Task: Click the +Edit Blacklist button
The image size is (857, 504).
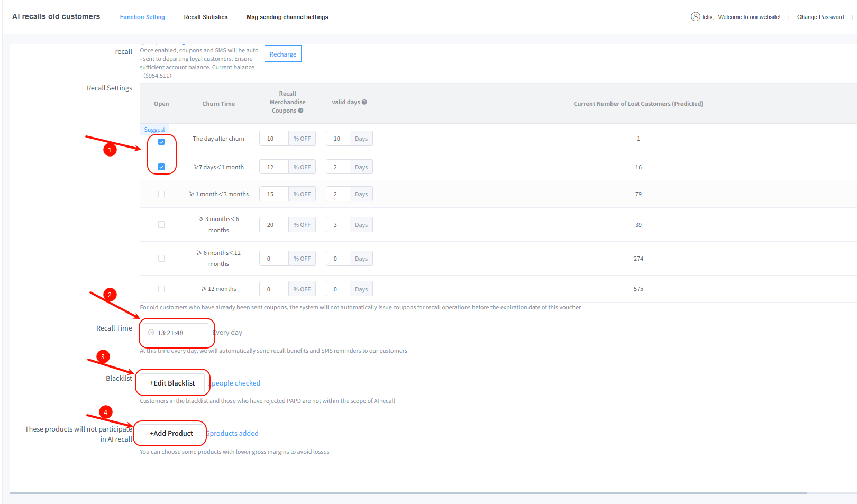Action: [172, 383]
